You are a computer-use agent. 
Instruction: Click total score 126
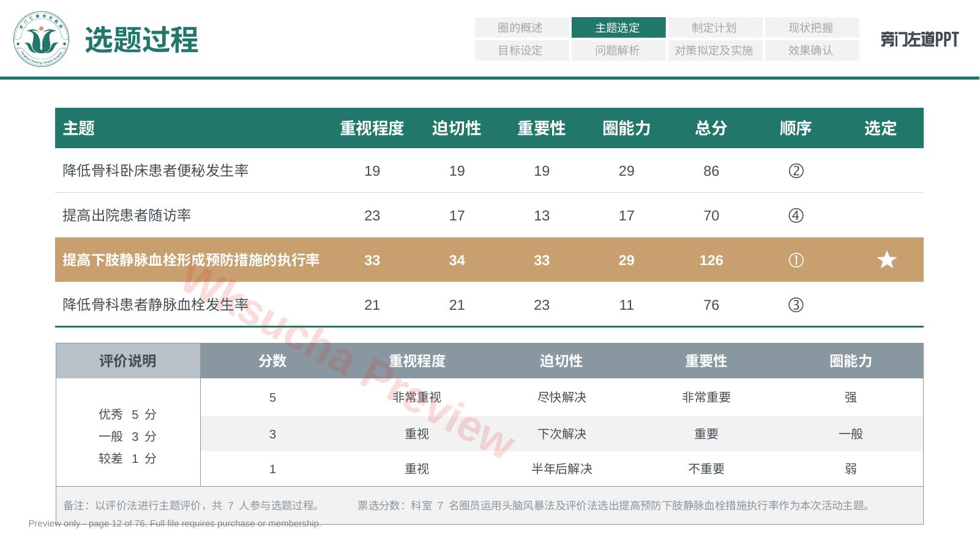click(x=711, y=260)
